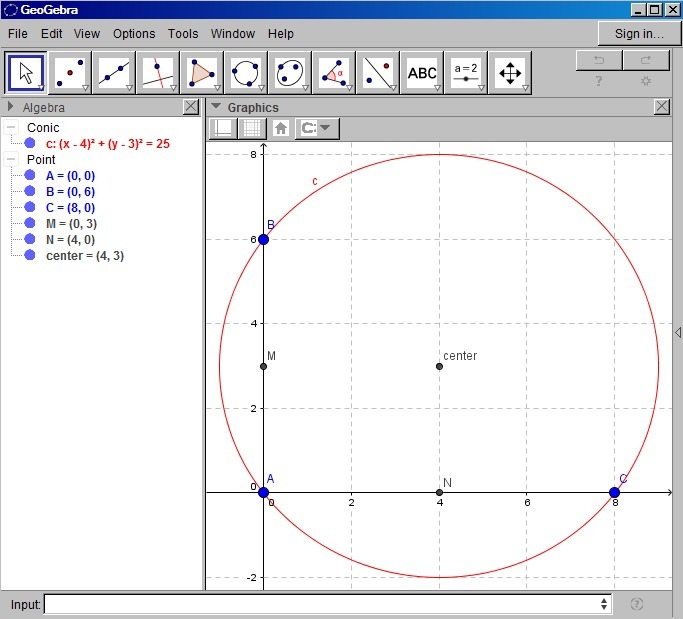Viewport: 683px width, 619px height.
Task: Click the Sign in... button
Action: [639, 34]
